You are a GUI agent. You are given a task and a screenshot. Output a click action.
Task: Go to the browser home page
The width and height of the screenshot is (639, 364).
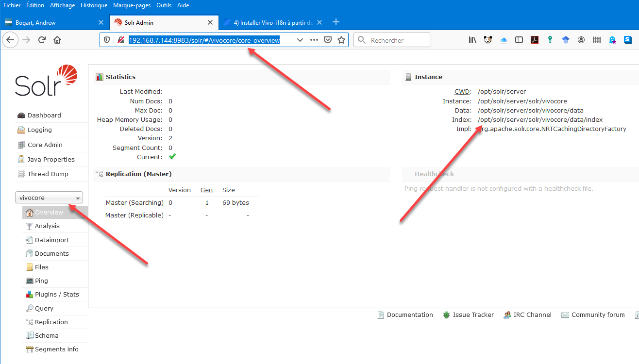coord(57,40)
